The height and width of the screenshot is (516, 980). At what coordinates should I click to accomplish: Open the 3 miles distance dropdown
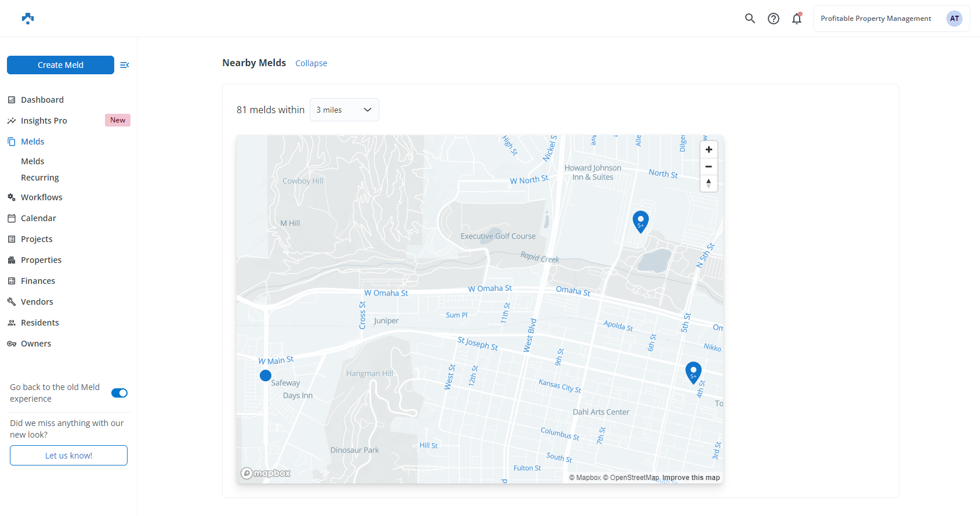344,110
